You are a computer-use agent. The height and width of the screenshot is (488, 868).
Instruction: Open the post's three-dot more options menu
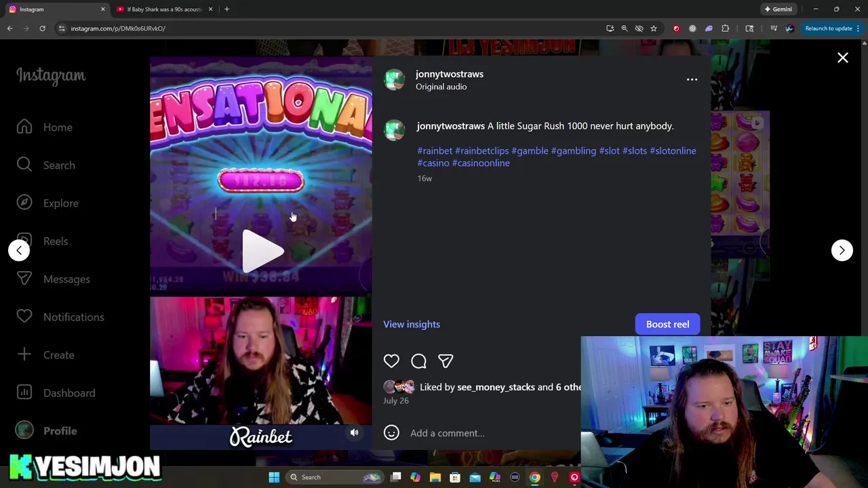pyautogui.click(x=692, y=80)
